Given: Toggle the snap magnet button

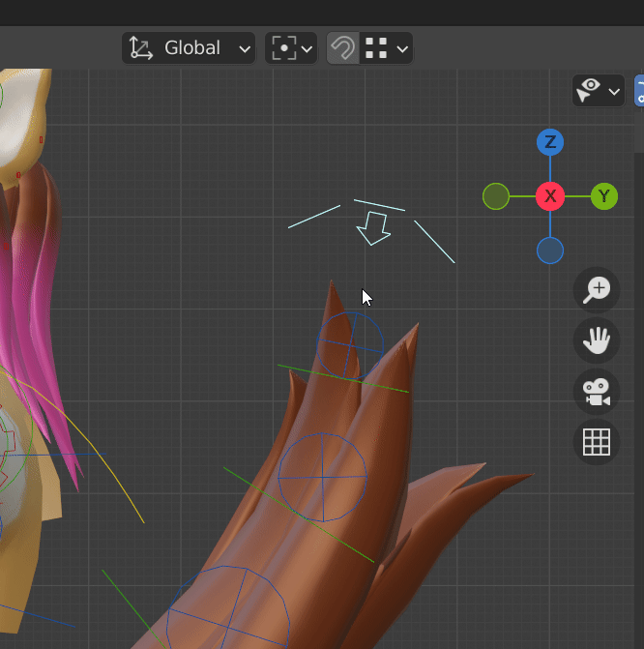Looking at the screenshot, I should [x=342, y=48].
